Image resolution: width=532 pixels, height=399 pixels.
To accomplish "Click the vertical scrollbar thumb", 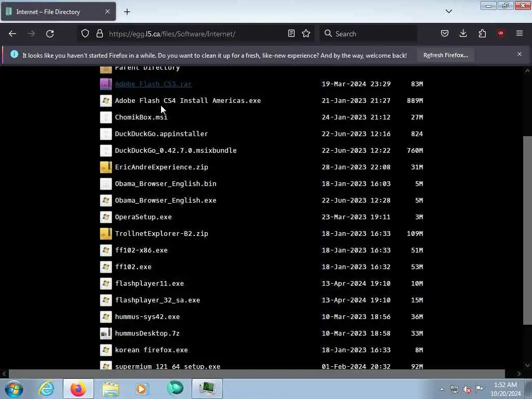I will tap(527, 230).
